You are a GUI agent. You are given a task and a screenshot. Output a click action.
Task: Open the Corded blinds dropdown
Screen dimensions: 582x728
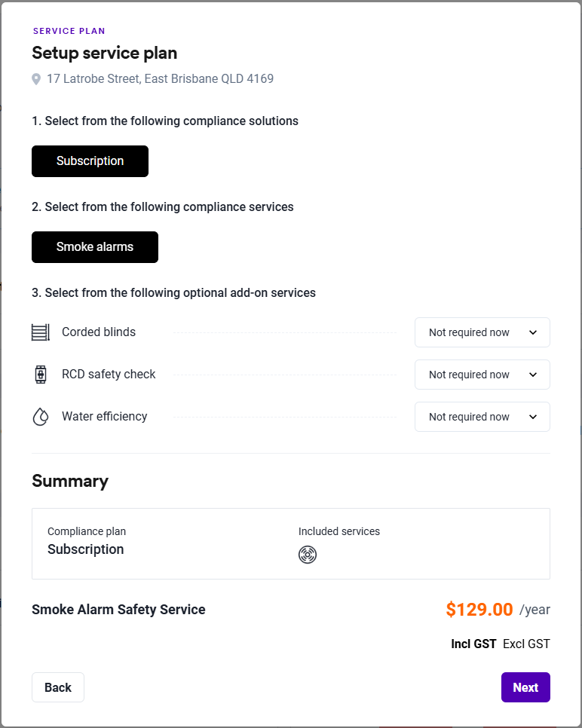[482, 332]
